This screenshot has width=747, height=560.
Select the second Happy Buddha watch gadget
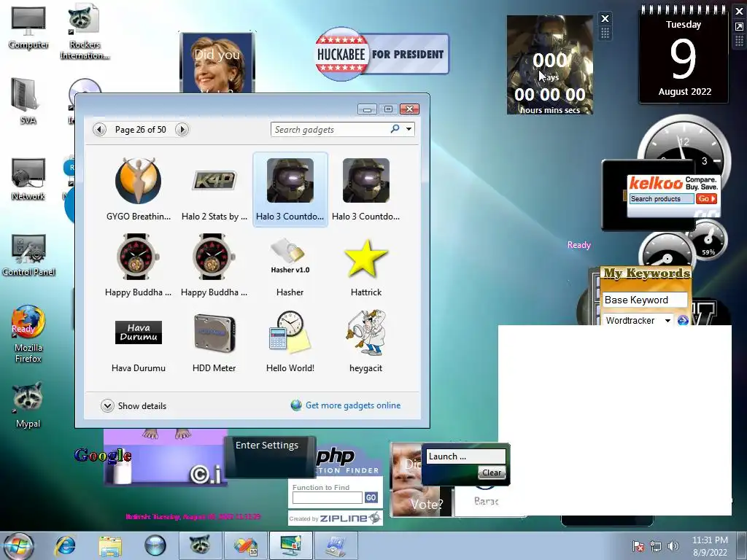214,265
